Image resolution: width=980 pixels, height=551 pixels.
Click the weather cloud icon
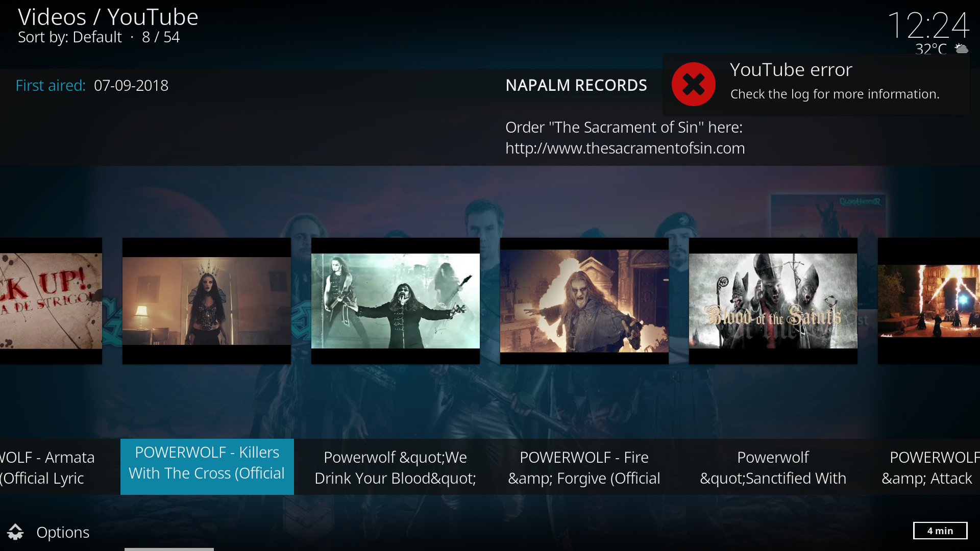pos(962,49)
